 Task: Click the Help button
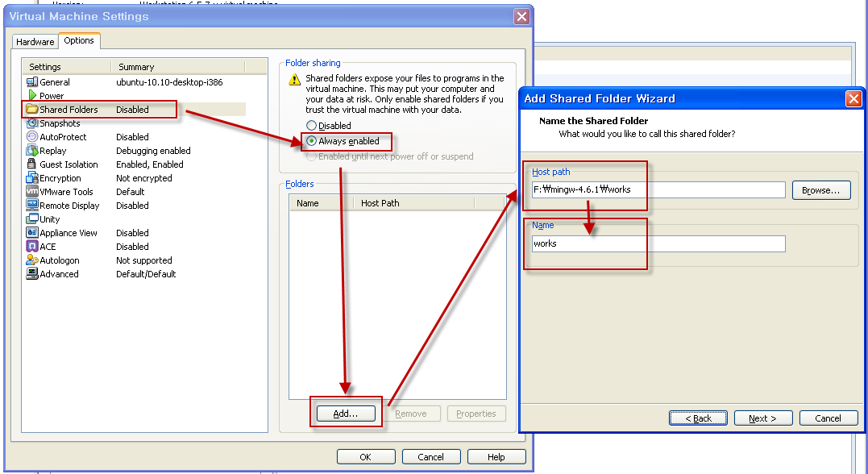496,457
